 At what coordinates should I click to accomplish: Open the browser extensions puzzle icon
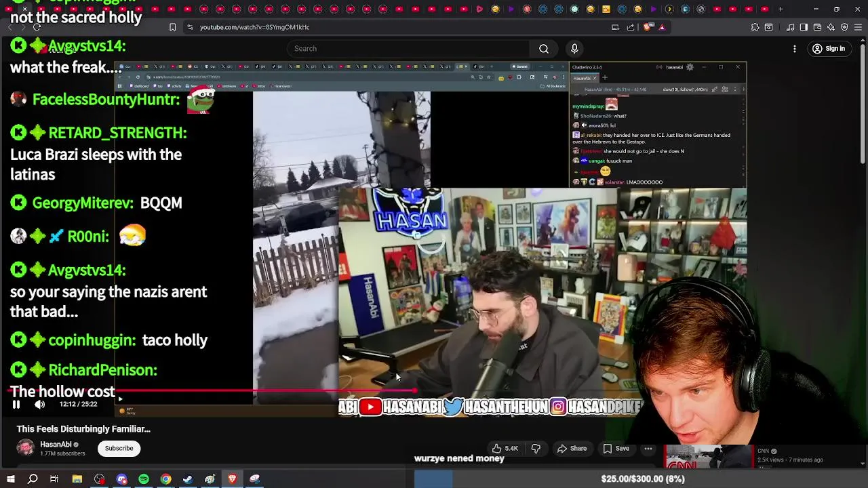pos(755,27)
